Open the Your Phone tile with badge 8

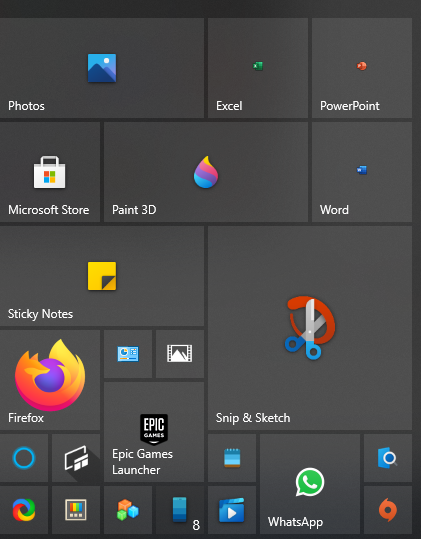(180, 510)
